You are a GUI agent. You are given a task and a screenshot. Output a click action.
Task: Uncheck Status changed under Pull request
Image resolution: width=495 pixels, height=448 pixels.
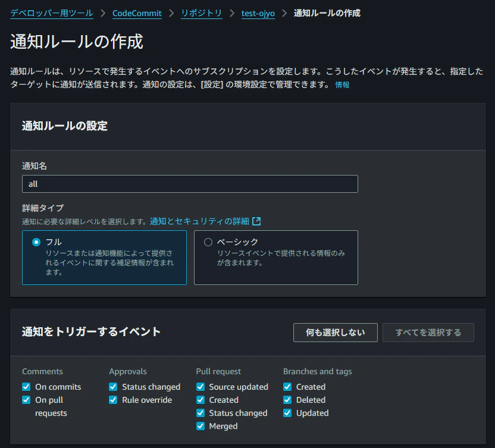[x=200, y=413]
